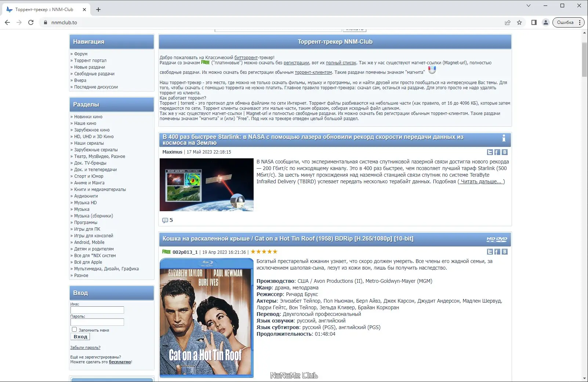Share the NASA news post on VKontakte
588x382 pixels.
pyautogui.click(x=505, y=152)
